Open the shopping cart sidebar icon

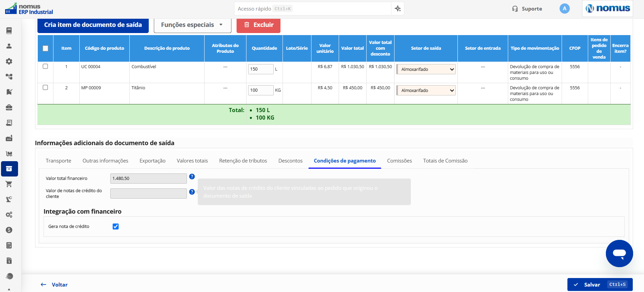point(9,184)
